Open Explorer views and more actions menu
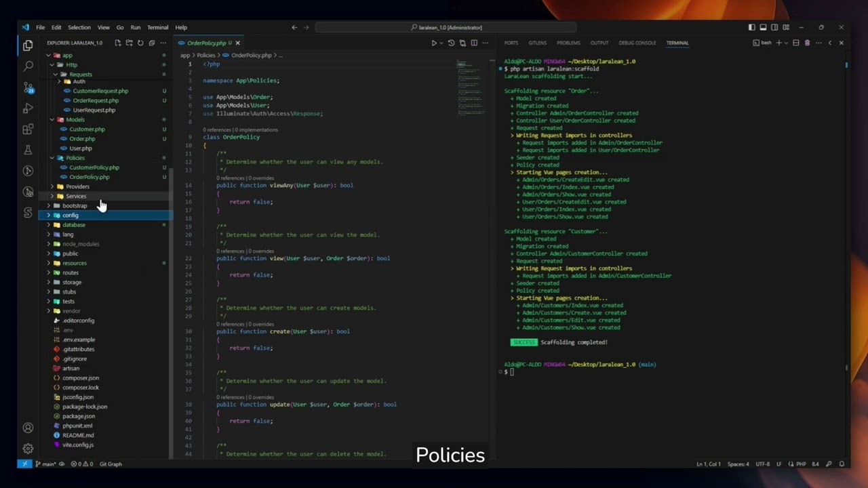The height and width of the screenshot is (488, 868). [x=163, y=43]
